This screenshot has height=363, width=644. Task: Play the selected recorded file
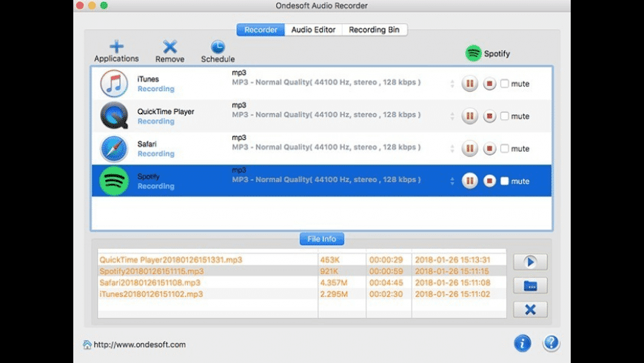point(530,262)
